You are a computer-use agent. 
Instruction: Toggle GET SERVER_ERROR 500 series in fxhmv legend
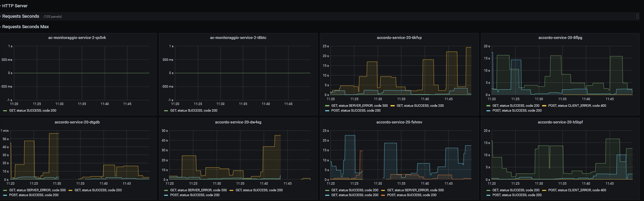[415, 190]
